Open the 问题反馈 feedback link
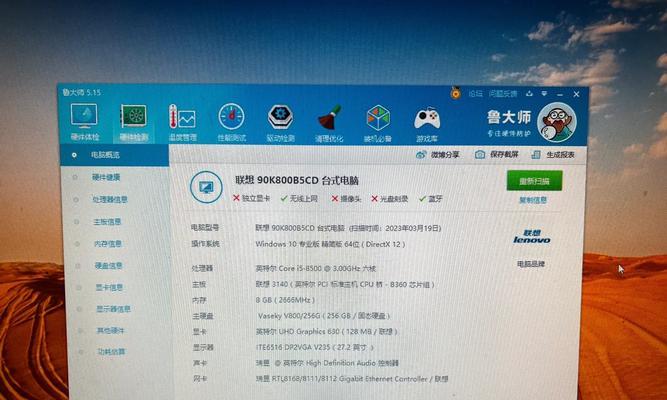This screenshot has width=667, height=400. click(502, 94)
